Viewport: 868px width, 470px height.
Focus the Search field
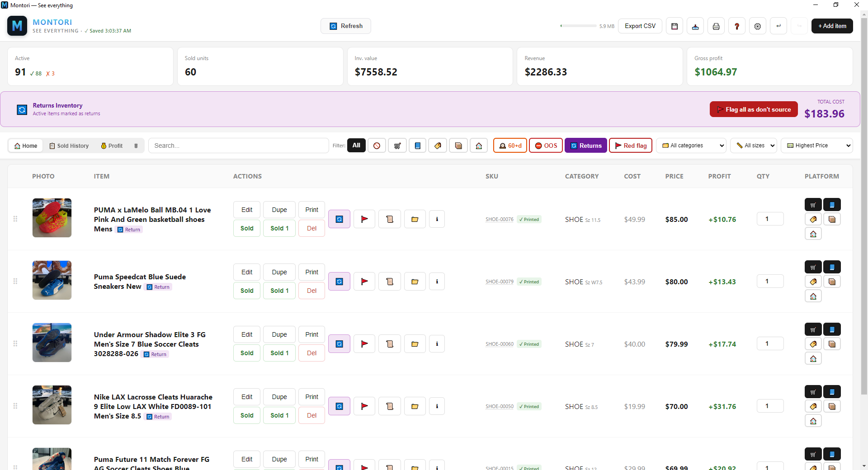[x=238, y=146]
